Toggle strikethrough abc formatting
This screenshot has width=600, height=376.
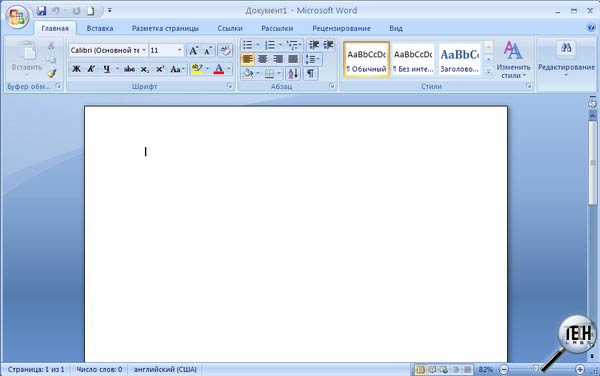[129, 69]
